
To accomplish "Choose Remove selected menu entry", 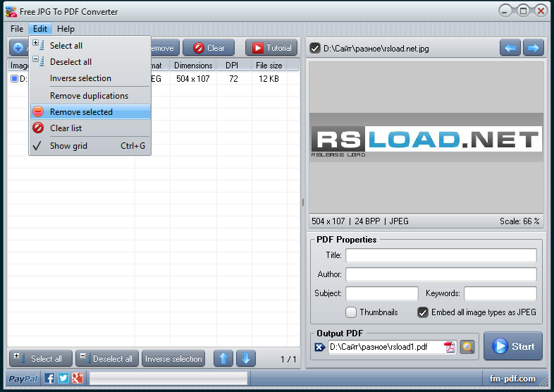I will (90, 111).
